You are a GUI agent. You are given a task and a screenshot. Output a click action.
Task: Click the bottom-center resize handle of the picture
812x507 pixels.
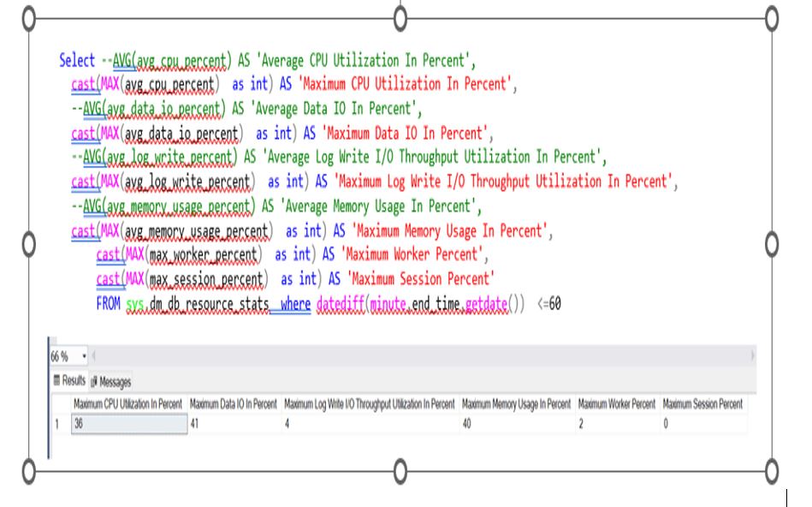pyautogui.click(x=400, y=471)
